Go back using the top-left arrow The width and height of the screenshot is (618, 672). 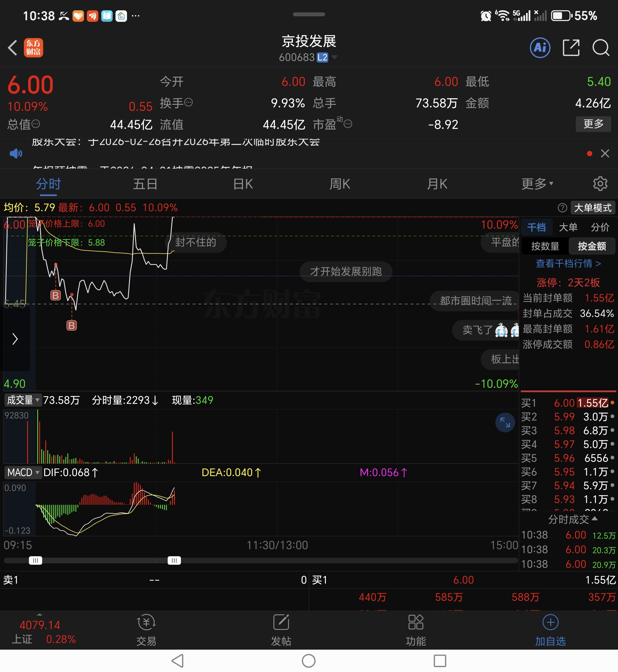[13, 48]
